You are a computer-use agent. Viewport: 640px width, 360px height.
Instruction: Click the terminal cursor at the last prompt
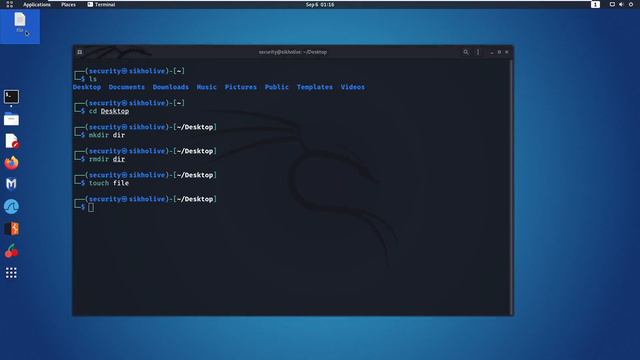(x=91, y=207)
